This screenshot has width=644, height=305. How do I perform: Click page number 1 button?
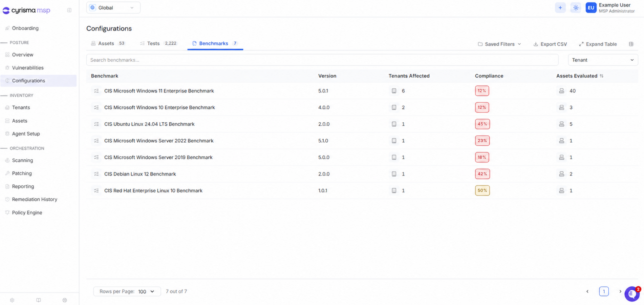tap(604, 291)
